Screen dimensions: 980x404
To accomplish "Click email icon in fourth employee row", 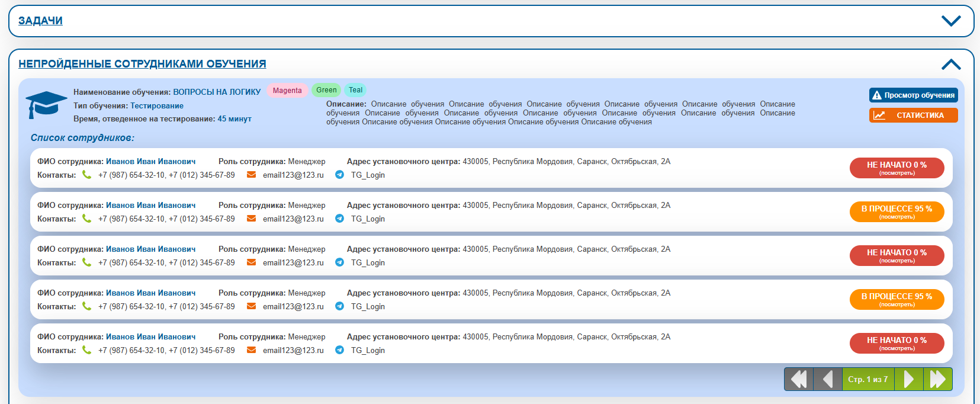I will tap(251, 306).
